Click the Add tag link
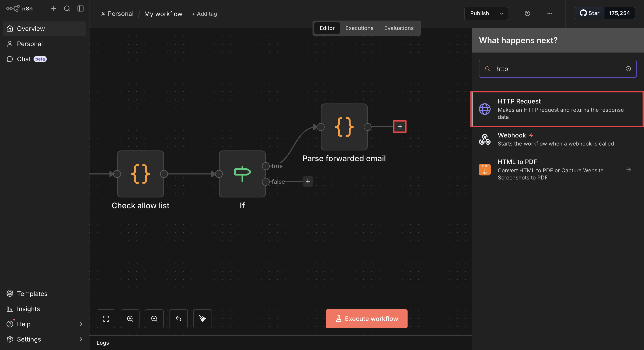 coord(204,14)
